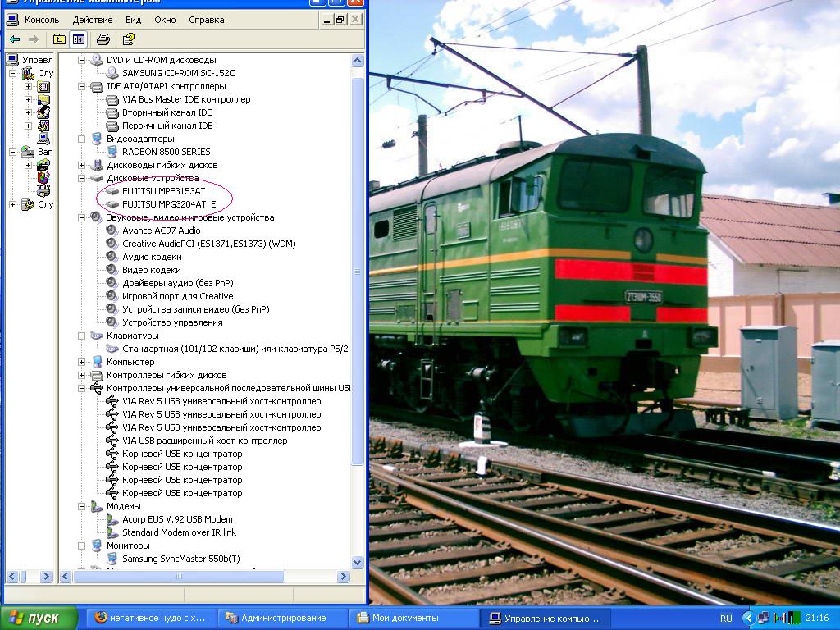Click the VIA USB расширенный хост-контроллер icon
The image size is (840, 630).
coord(112,441)
